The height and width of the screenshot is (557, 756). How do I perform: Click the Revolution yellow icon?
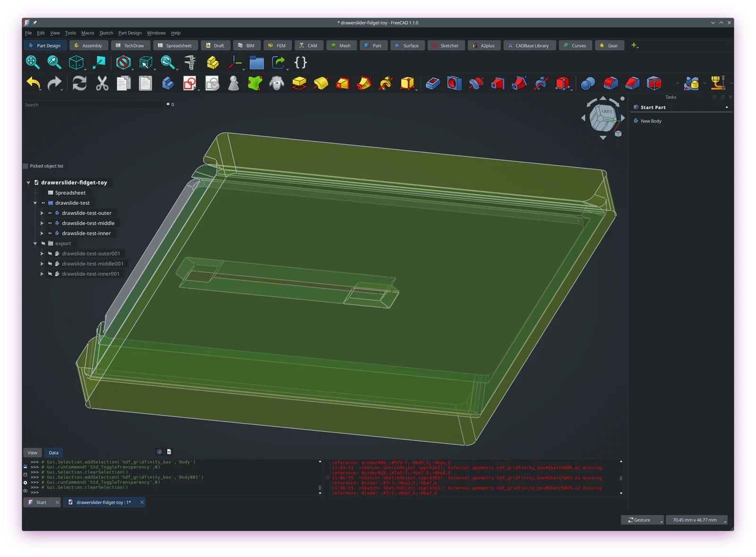pos(321,84)
